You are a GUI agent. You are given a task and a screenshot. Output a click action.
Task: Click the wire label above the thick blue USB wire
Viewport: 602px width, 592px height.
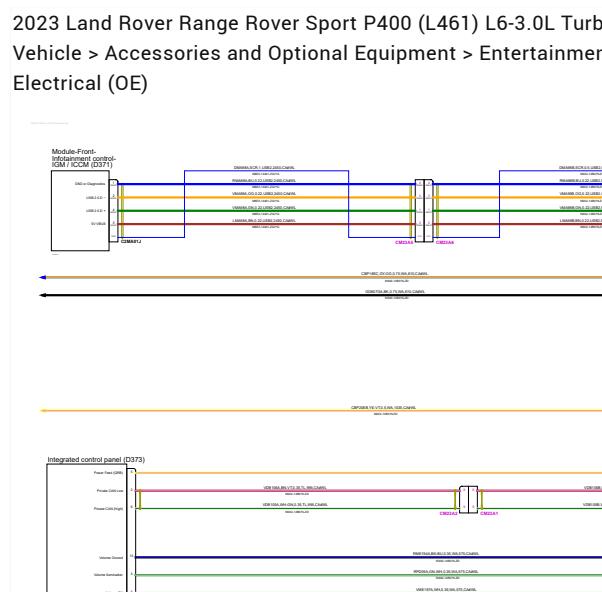(264, 180)
